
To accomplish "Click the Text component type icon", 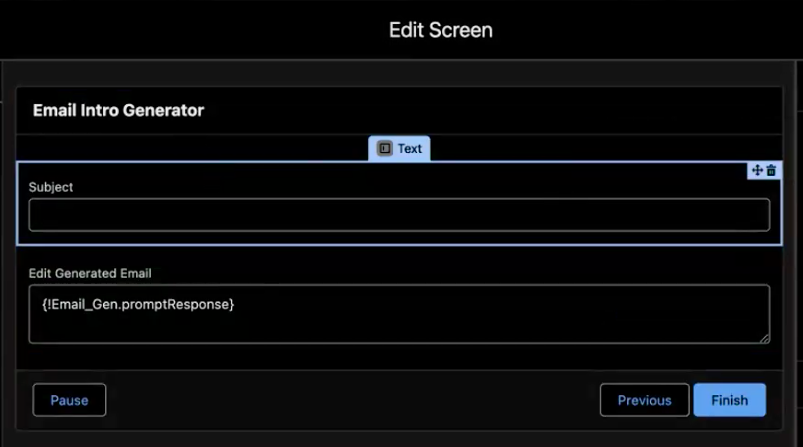I will [x=385, y=148].
